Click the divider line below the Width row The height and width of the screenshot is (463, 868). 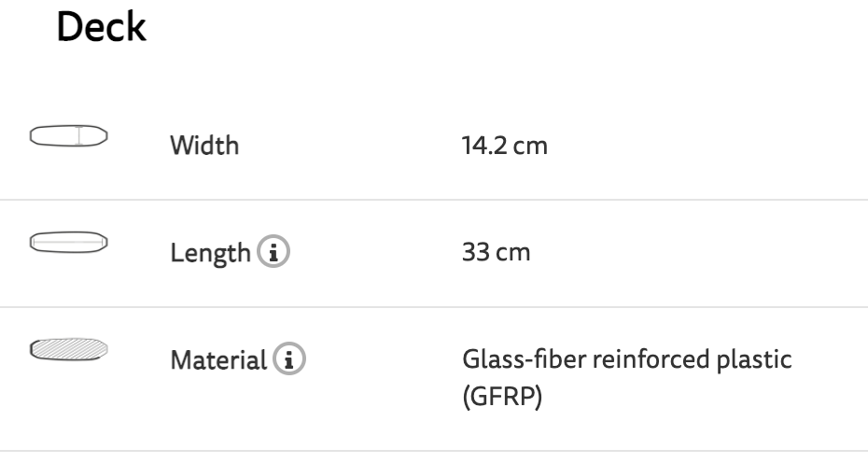click(434, 200)
